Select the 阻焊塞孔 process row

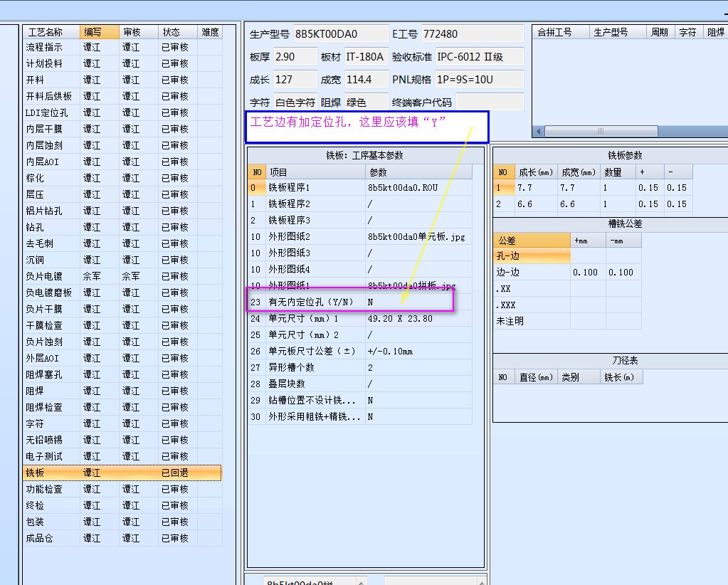pos(122,374)
